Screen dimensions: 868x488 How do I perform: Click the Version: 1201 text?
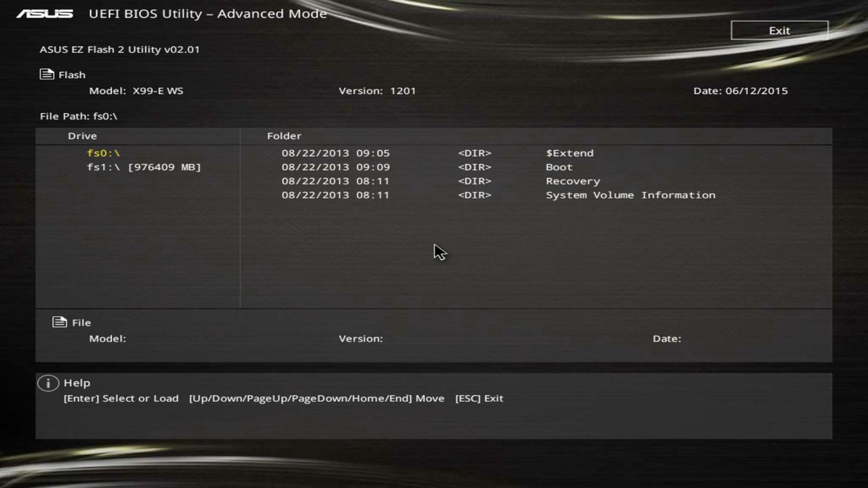[377, 91]
